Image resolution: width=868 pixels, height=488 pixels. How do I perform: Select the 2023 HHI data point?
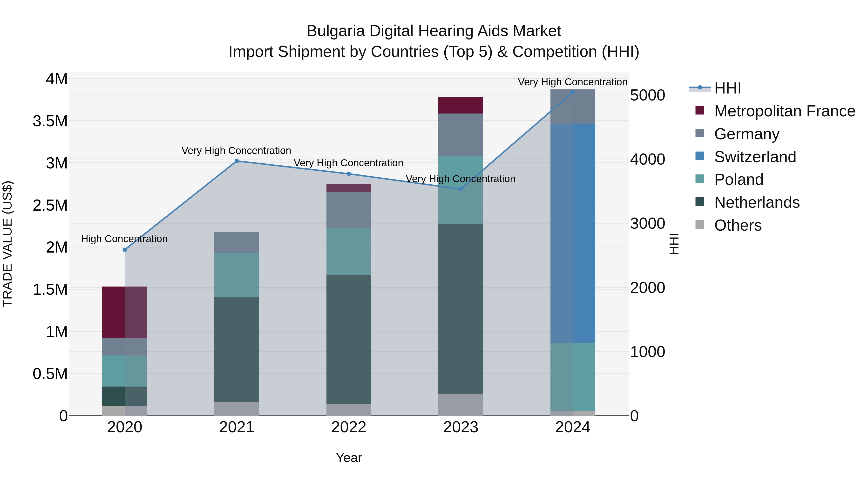coord(461,189)
